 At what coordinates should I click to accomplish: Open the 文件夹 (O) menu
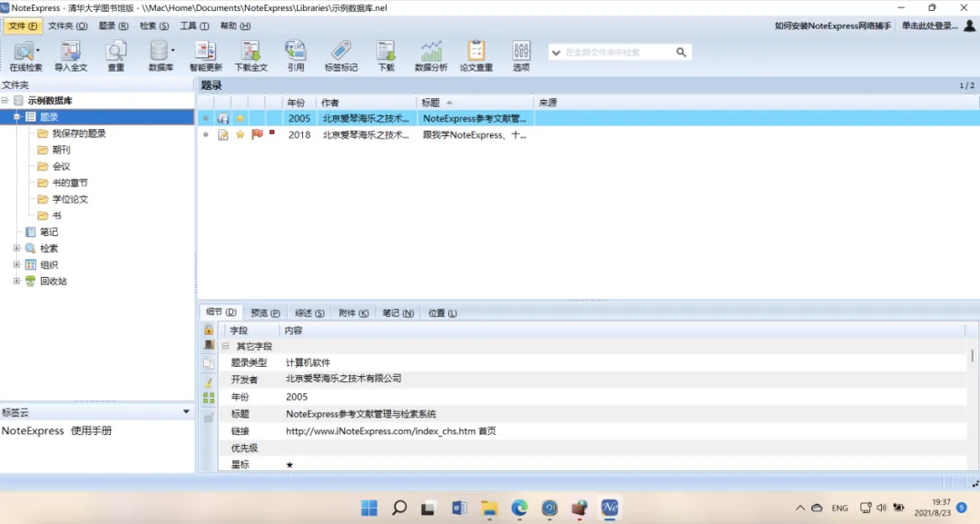67,25
